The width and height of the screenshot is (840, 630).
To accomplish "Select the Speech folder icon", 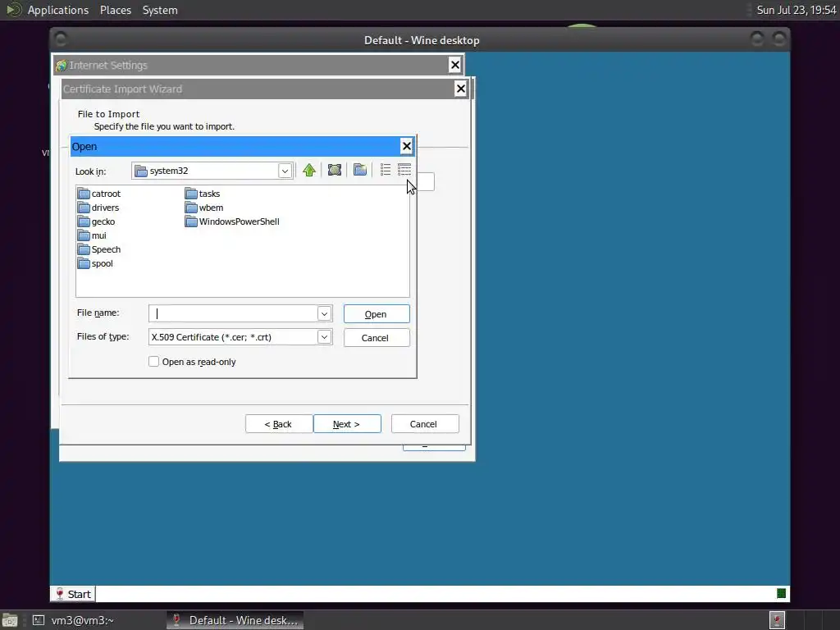I will pyautogui.click(x=84, y=249).
